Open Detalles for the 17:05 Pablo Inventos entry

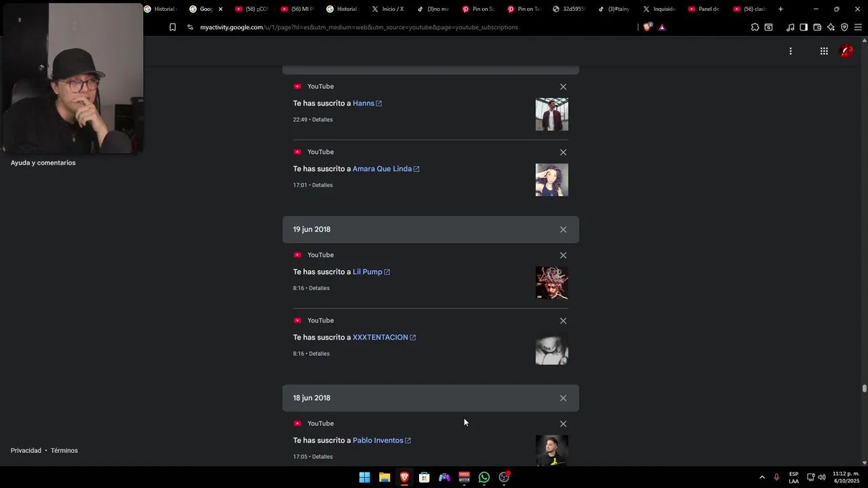(x=322, y=457)
